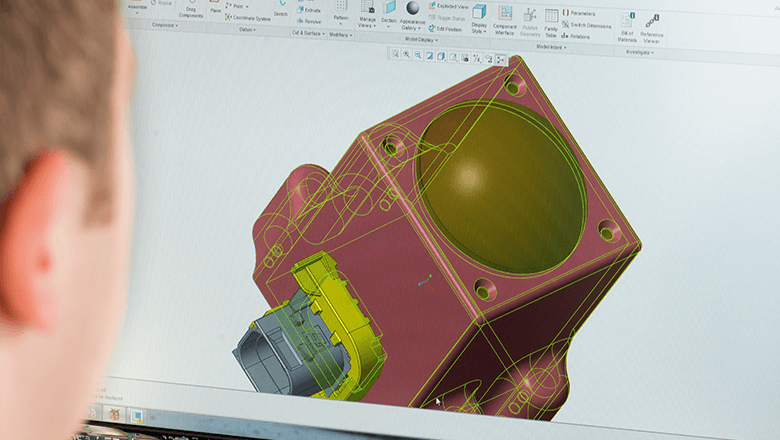Click the blue taskbar application icon
This screenshot has height=440, width=780.
click(137, 416)
